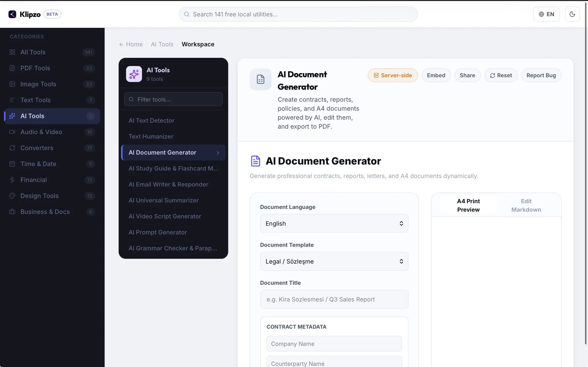Open the Document Language dropdown

[x=334, y=223]
